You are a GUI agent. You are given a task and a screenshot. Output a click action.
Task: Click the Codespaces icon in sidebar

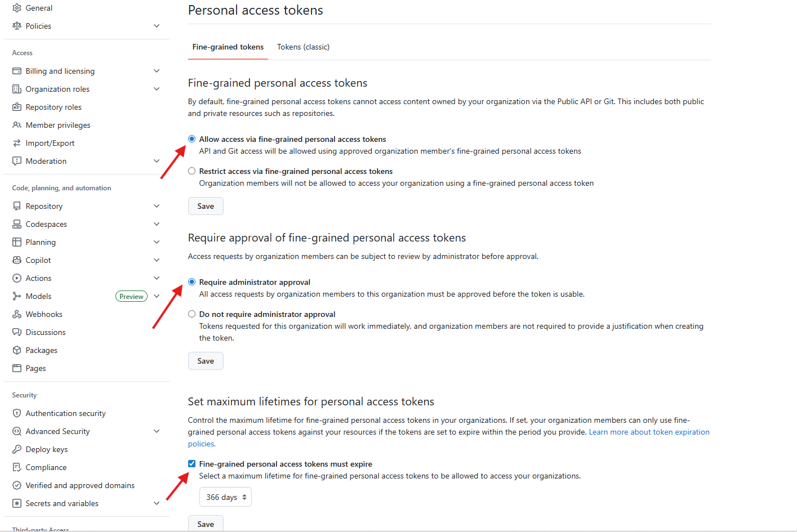[17, 224]
